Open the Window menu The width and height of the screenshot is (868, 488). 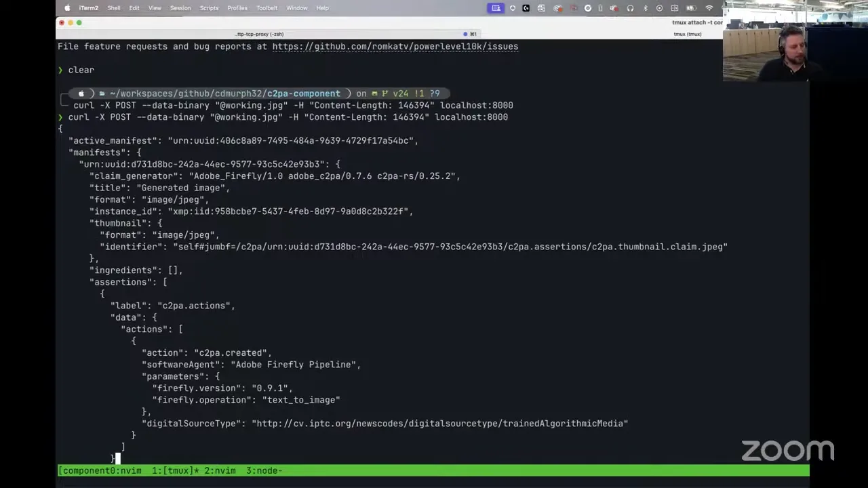coord(297,8)
